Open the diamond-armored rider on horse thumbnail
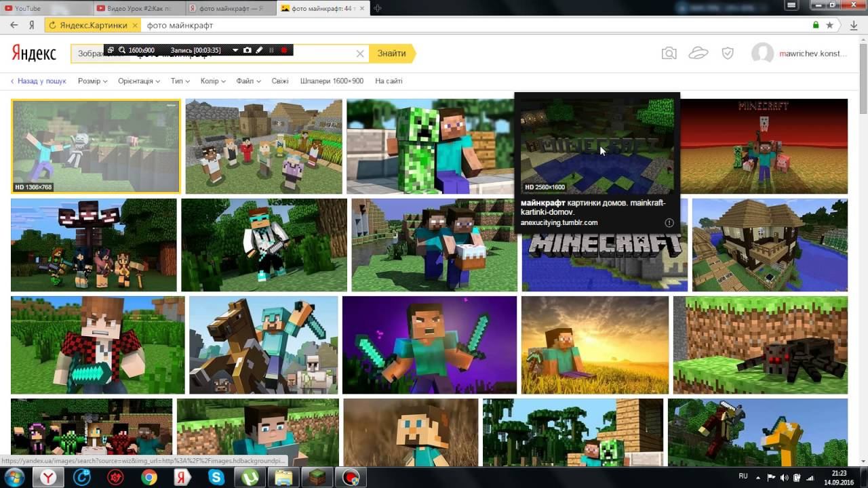This screenshot has height=488, width=868. (x=263, y=345)
